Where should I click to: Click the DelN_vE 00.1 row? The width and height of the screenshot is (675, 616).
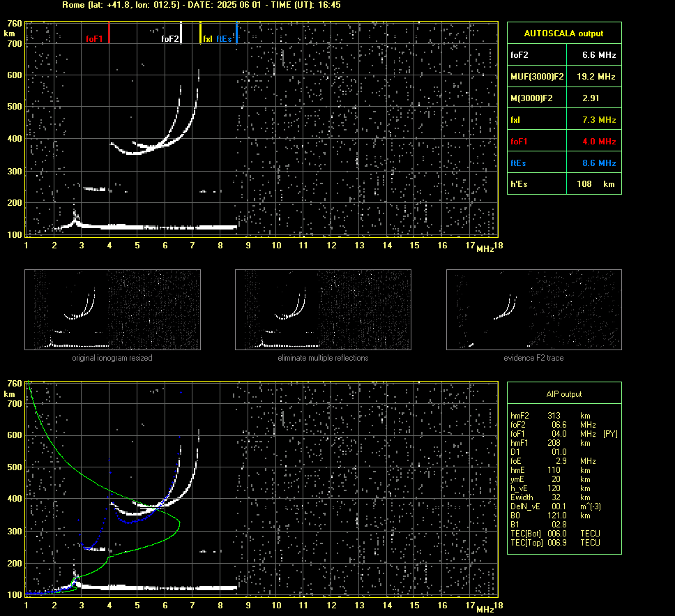555,506
